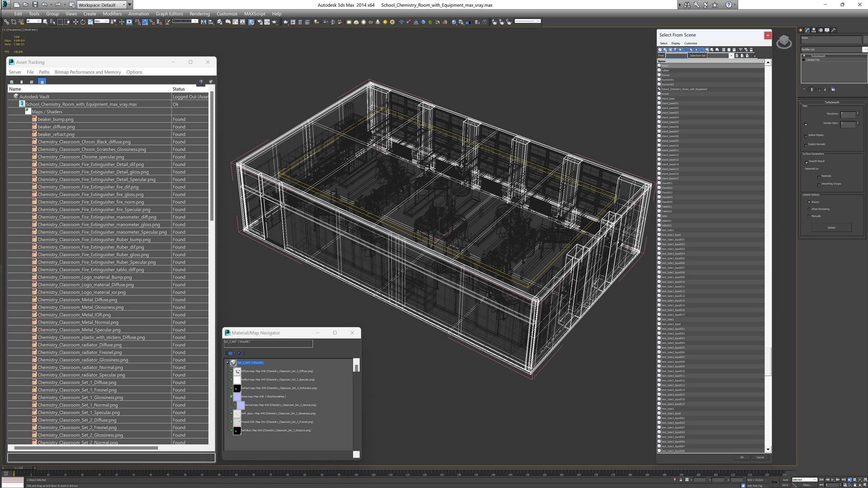The image size is (868, 488).
Task: Open reference coordinate system View dropdown
Action: pos(102,21)
